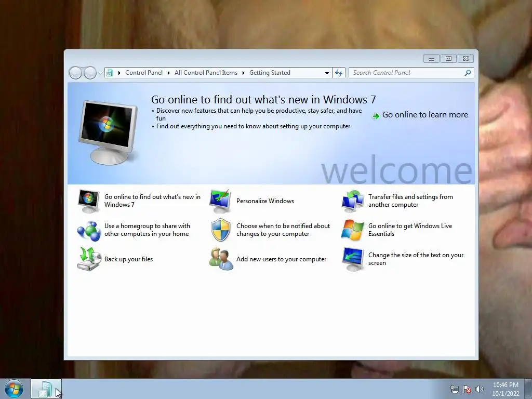Click Go online to learn more link
Screen dimensions: 532x399
425,115
